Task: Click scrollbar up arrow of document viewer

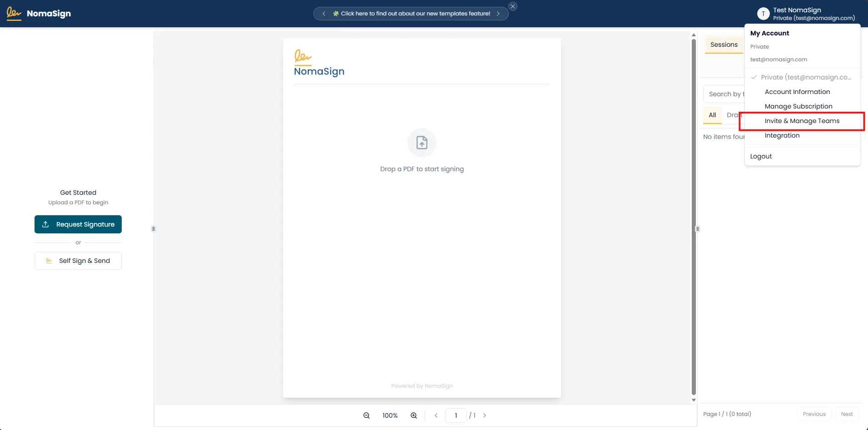Action: pyautogui.click(x=694, y=35)
